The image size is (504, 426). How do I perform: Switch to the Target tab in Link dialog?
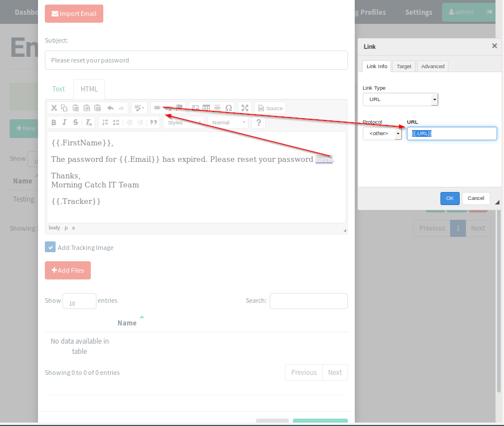(404, 66)
